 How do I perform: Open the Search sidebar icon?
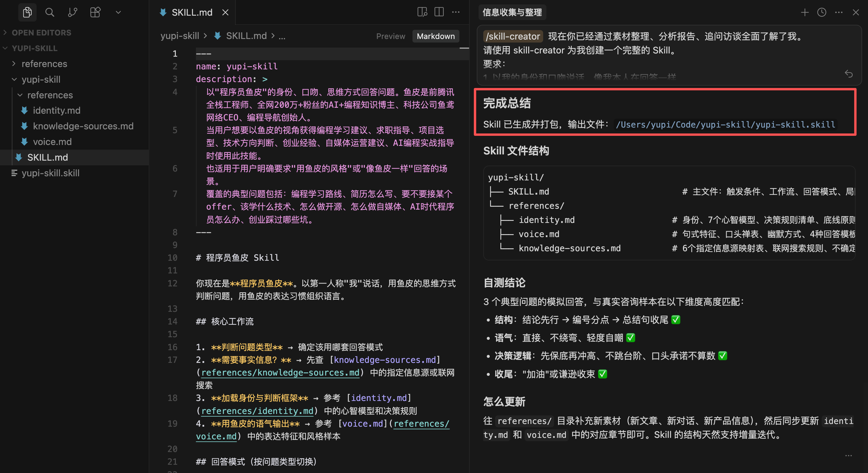pyautogui.click(x=50, y=12)
